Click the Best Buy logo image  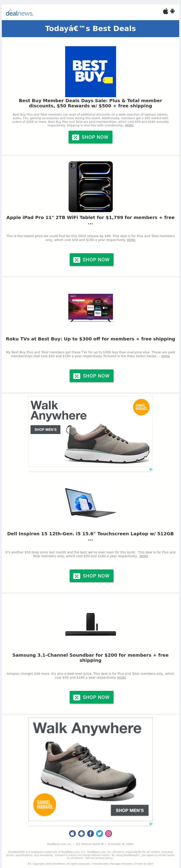click(x=90, y=72)
